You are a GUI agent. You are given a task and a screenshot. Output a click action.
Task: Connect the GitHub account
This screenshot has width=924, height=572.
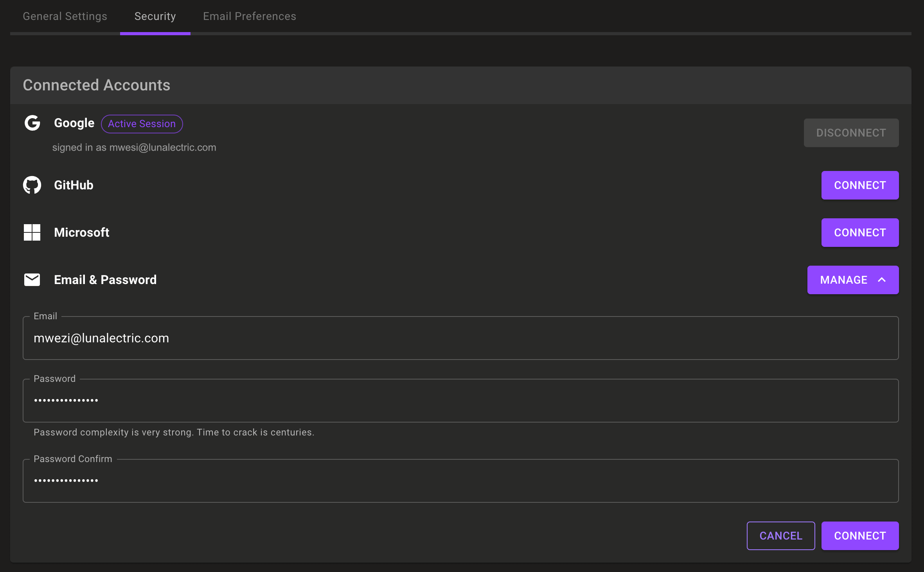(860, 185)
